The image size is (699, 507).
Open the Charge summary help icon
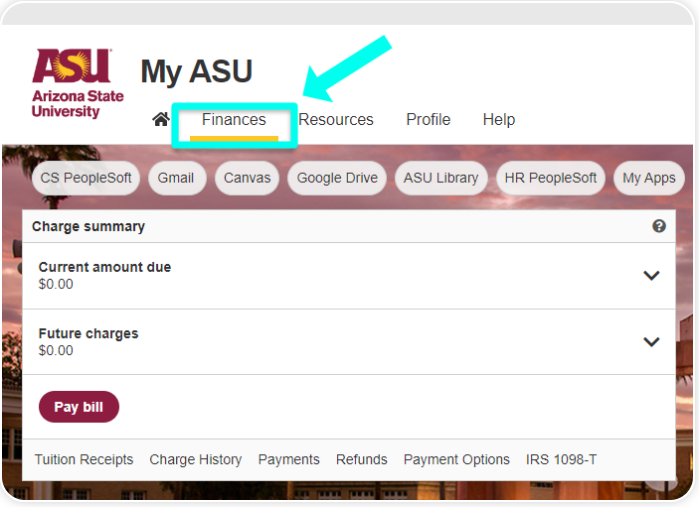coord(659,226)
